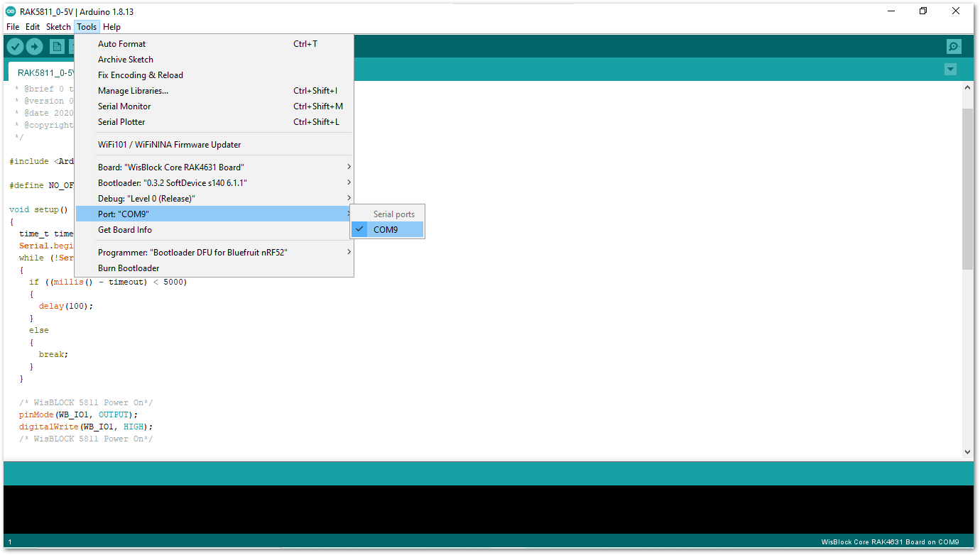The image size is (980, 555).
Task: Open the File menu
Action: pyautogui.click(x=13, y=27)
